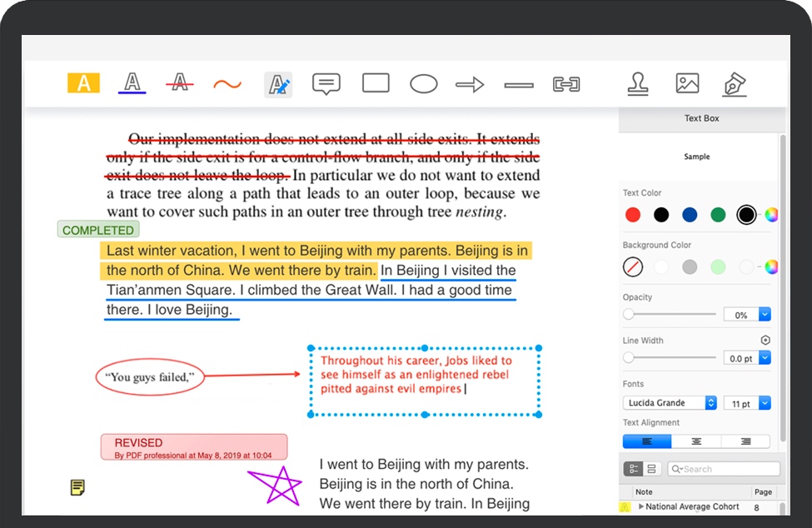Select the underline annotation tool
The width and height of the screenshot is (812, 528).
click(132, 82)
